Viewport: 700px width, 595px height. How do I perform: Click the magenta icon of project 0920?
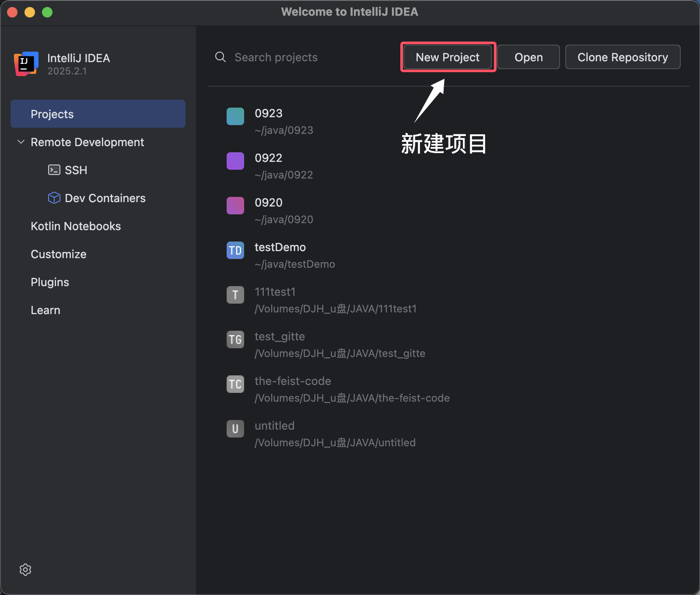pos(235,206)
